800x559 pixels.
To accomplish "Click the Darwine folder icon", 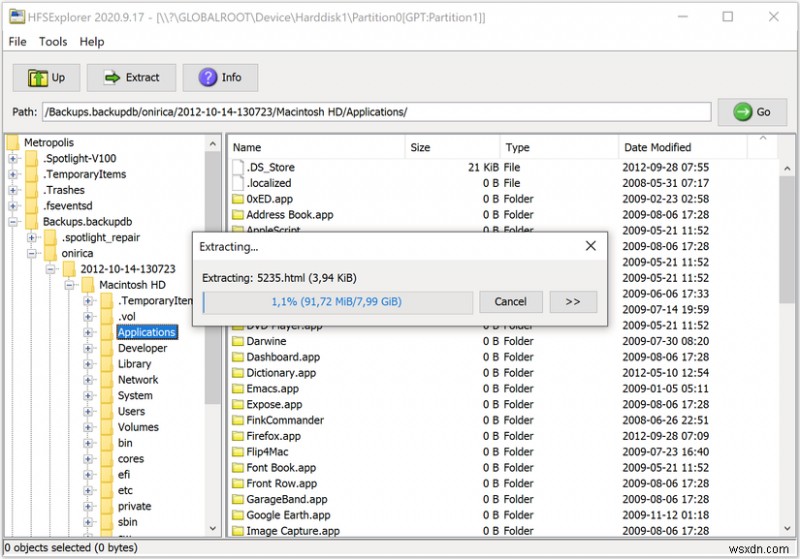I will coord(238,341).
